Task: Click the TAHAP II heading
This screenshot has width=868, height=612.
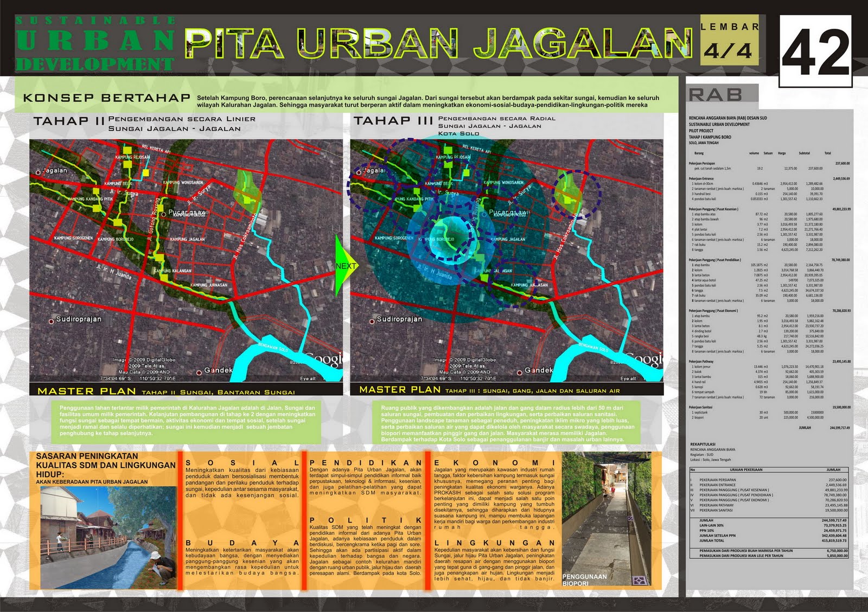Action: [69, 121]
